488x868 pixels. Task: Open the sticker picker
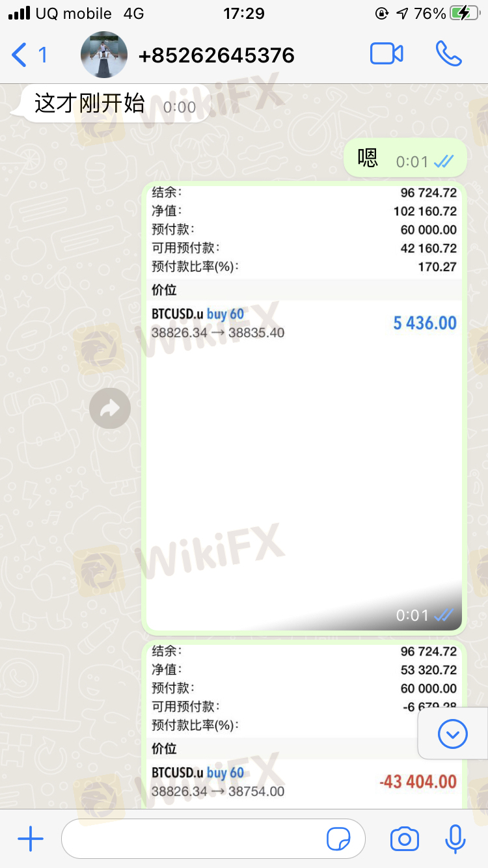[x=338, y=840]
